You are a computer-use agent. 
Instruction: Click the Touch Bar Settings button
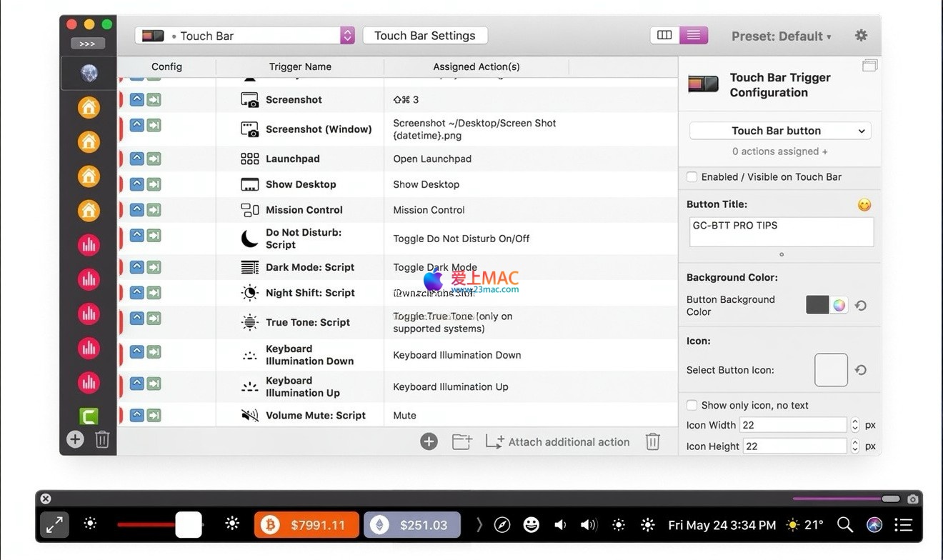pyautogui.click(x=425, y=36)
